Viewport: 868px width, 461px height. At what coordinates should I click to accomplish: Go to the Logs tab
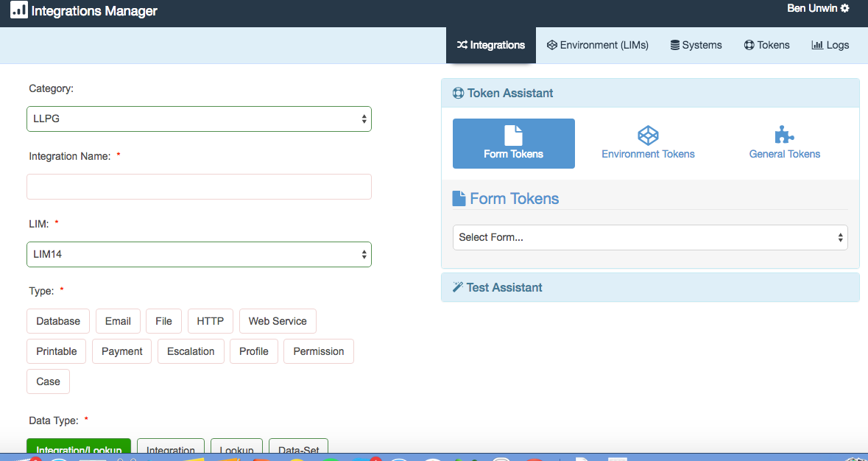830,45
